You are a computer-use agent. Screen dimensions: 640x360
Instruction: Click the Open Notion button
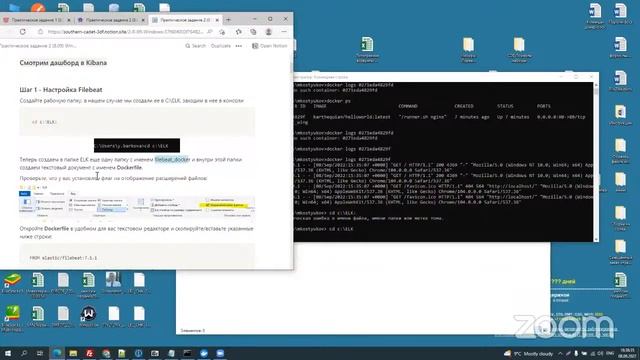[x=269, y=46]
